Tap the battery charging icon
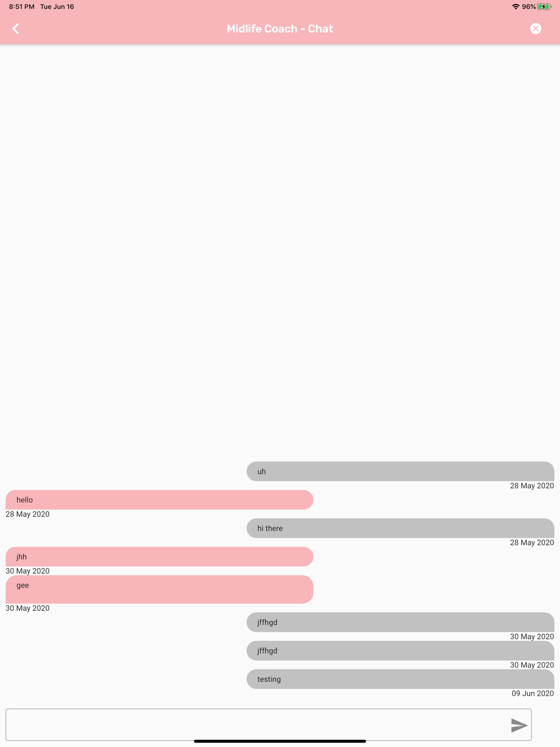This screenshot has width=560, height=747. pyautogui.click(x=544, y=7)
